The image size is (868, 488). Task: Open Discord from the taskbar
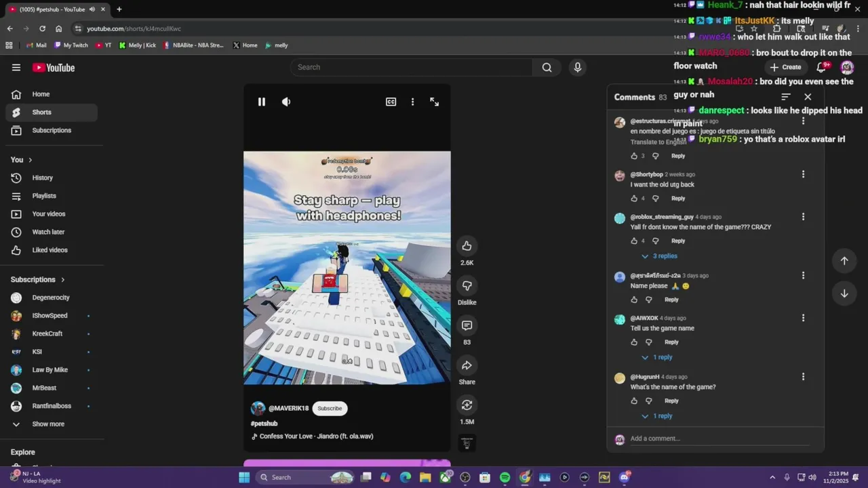pos(625,477)
